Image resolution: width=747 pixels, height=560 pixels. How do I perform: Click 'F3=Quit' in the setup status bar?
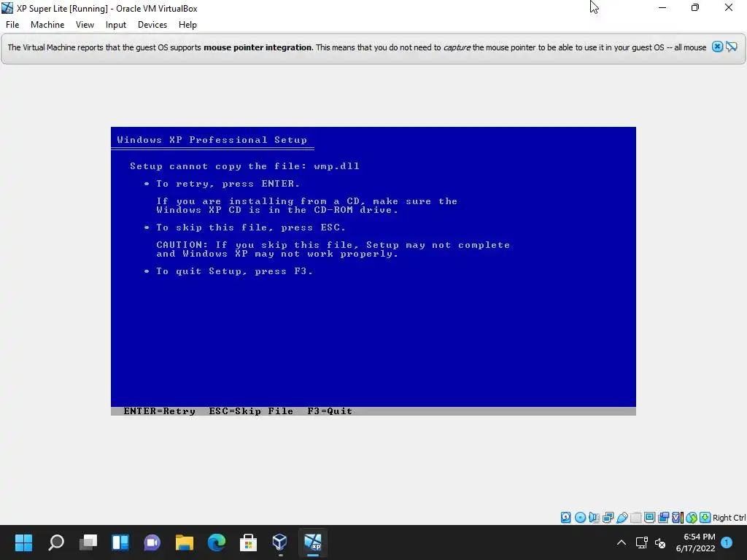pos(330,411)
